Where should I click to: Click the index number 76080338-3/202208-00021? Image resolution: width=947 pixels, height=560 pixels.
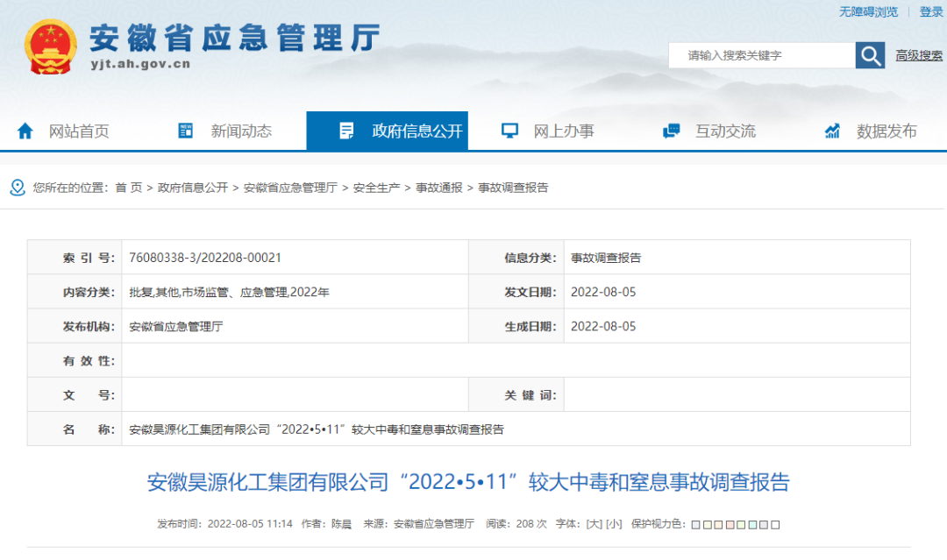pos(204,258)
